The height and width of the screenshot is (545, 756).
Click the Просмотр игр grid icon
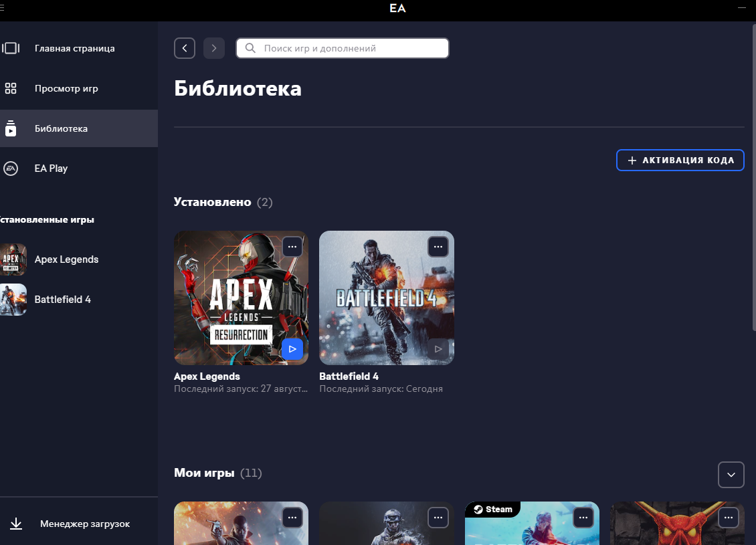click(x=11, y=88)
